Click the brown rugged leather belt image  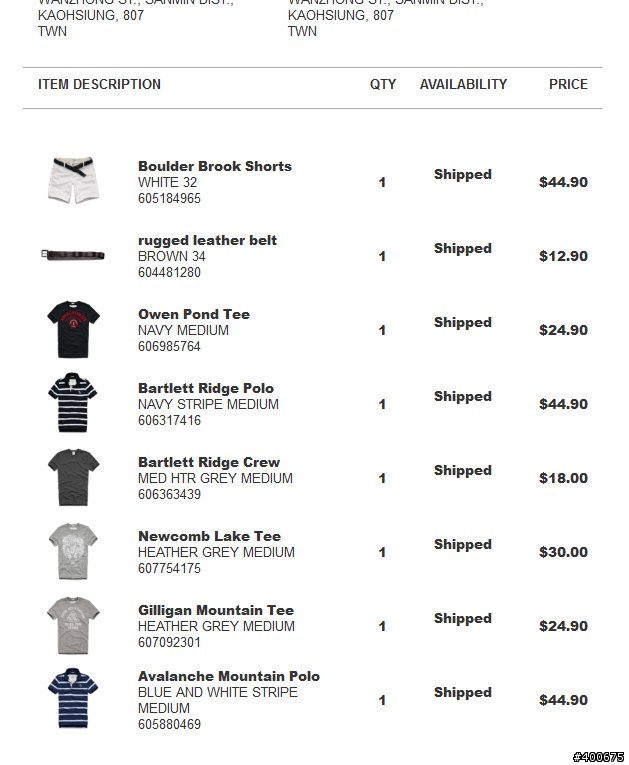pos(73,254)
